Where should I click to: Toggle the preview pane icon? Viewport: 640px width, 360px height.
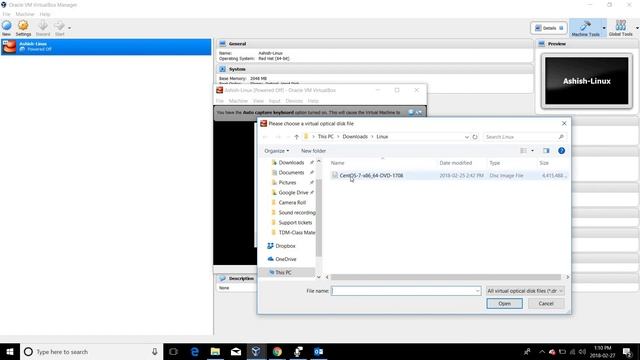click(546, 151)
